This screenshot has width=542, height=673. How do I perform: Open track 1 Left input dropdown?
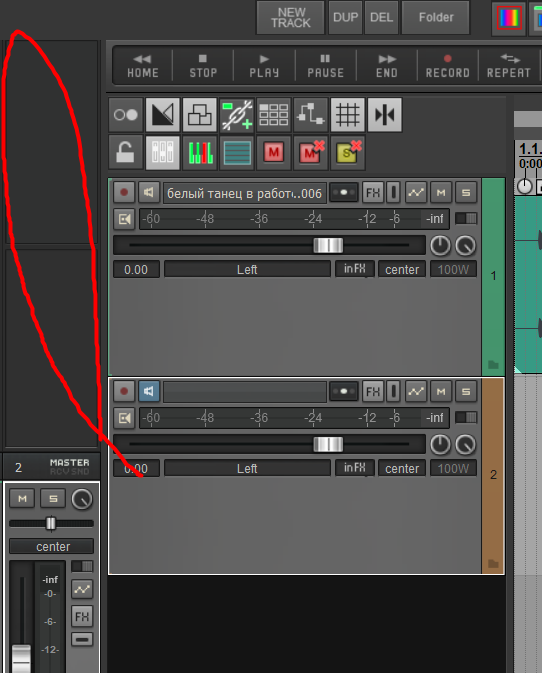click(x=247, y=270)
